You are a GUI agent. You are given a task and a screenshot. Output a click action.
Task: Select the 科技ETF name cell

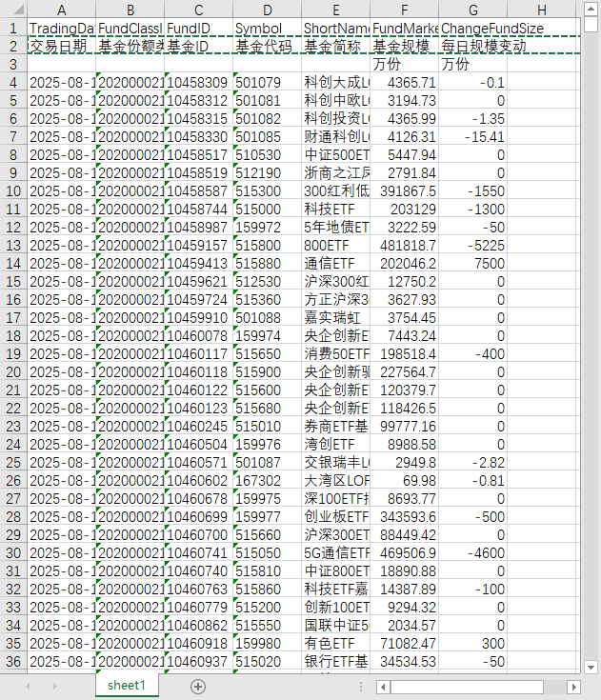pyautogui.click(x=336, y=209)
